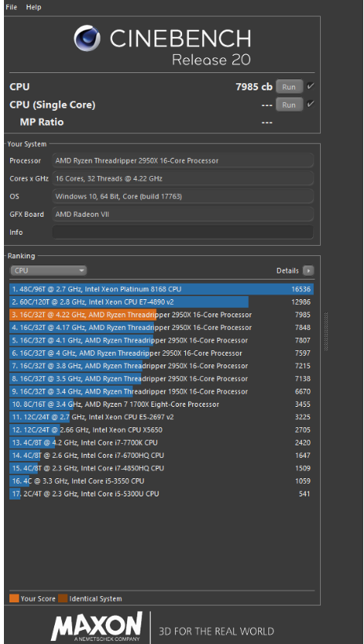The image size is (364, 644).
Task: Open the File menu
Action: pos(12,7)
